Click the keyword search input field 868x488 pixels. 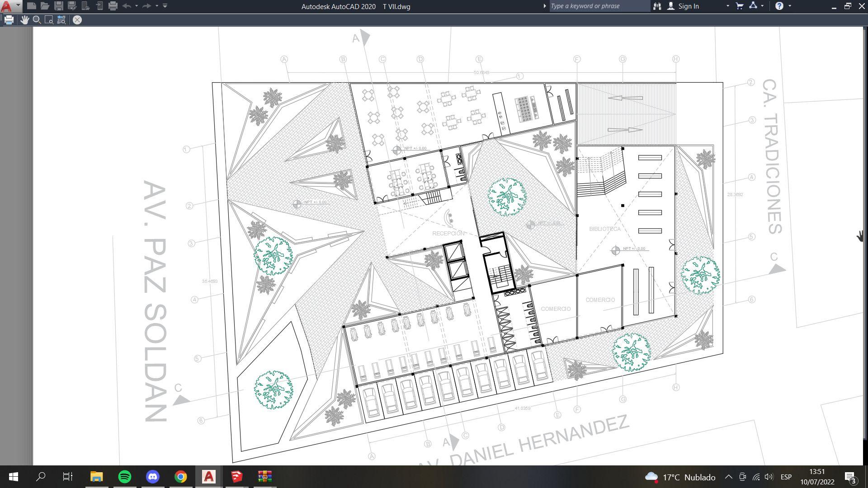[x=599, y=6]
